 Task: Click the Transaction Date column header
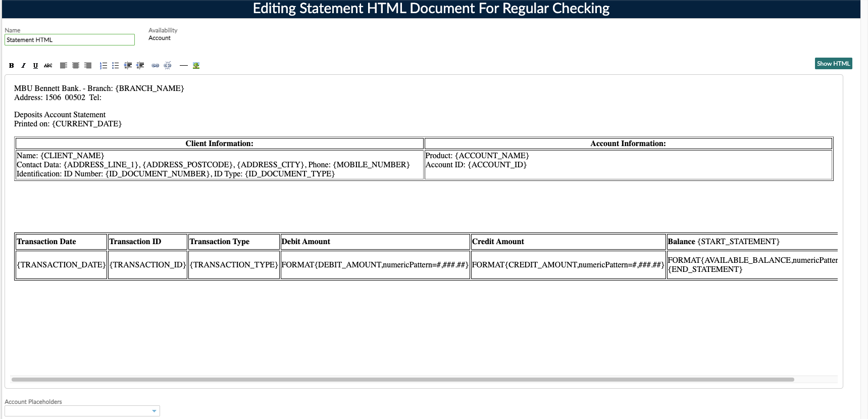pyautogui.click(x=61, y=242)
